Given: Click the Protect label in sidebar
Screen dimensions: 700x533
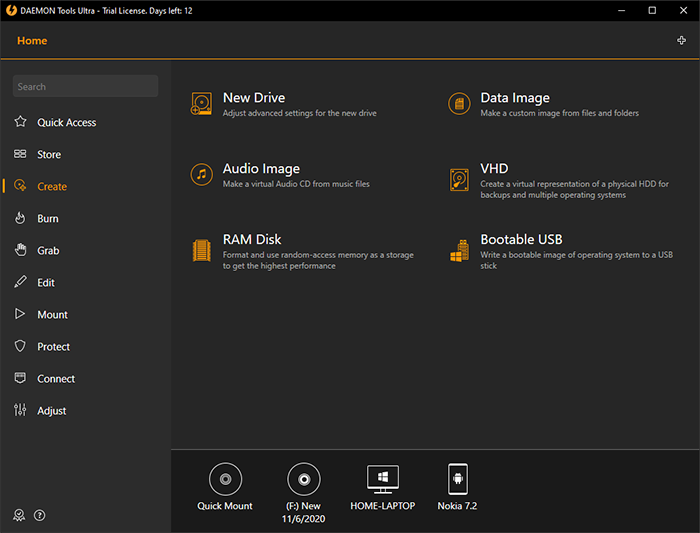Looking at the screenshot, I should 54,347.
